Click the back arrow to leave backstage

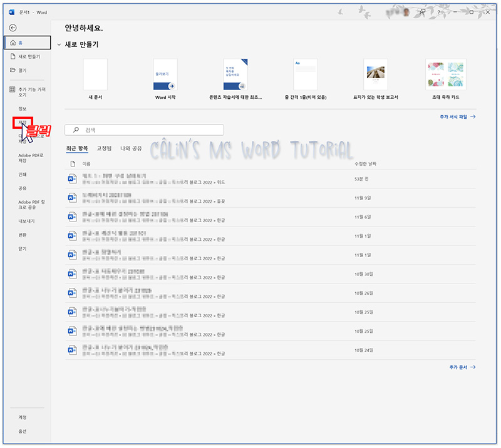(x=13, y=28)
